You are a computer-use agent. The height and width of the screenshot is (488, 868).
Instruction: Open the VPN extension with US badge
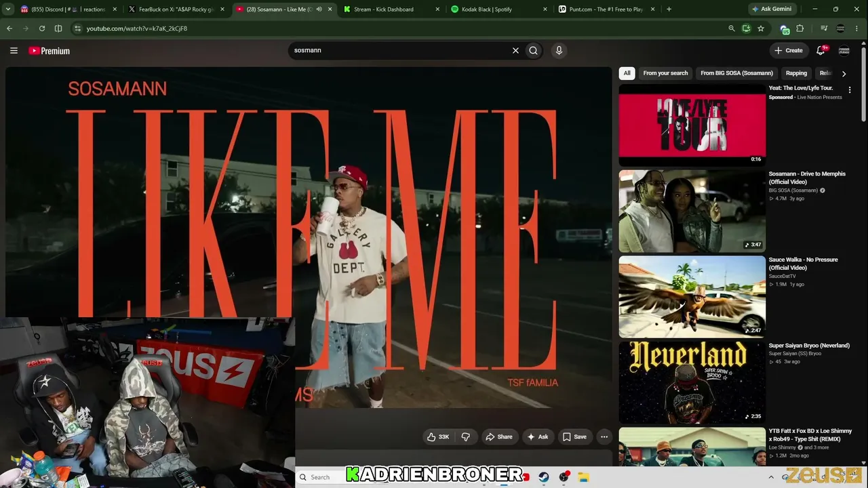pos(785,29)
